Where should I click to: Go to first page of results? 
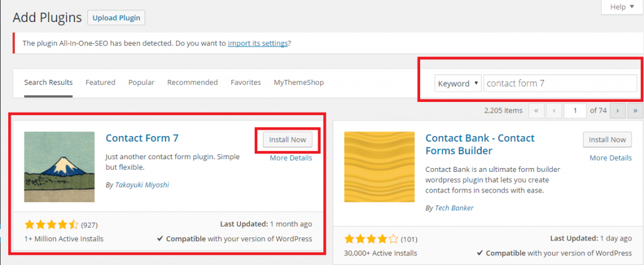pos(536,111)
